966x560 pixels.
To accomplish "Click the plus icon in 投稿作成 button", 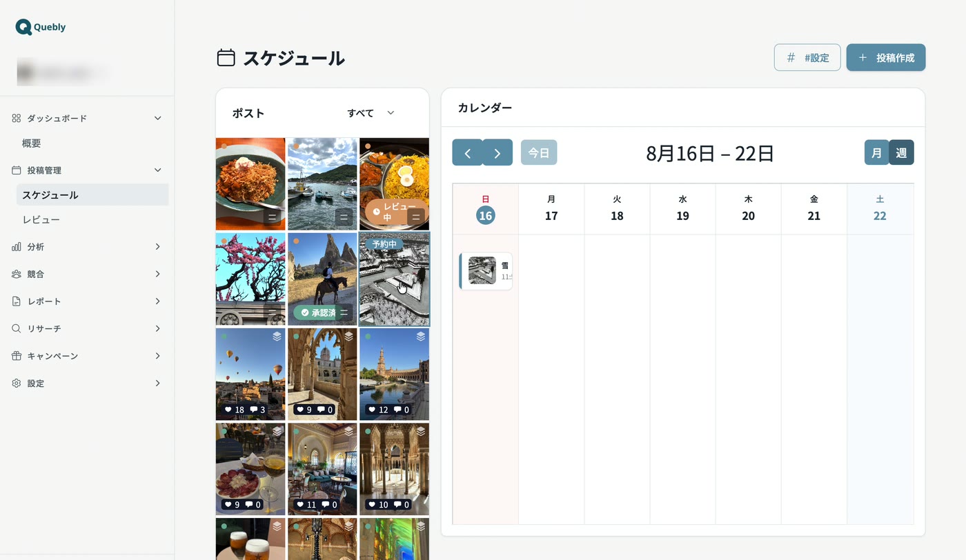I will [x=862, y=58].
